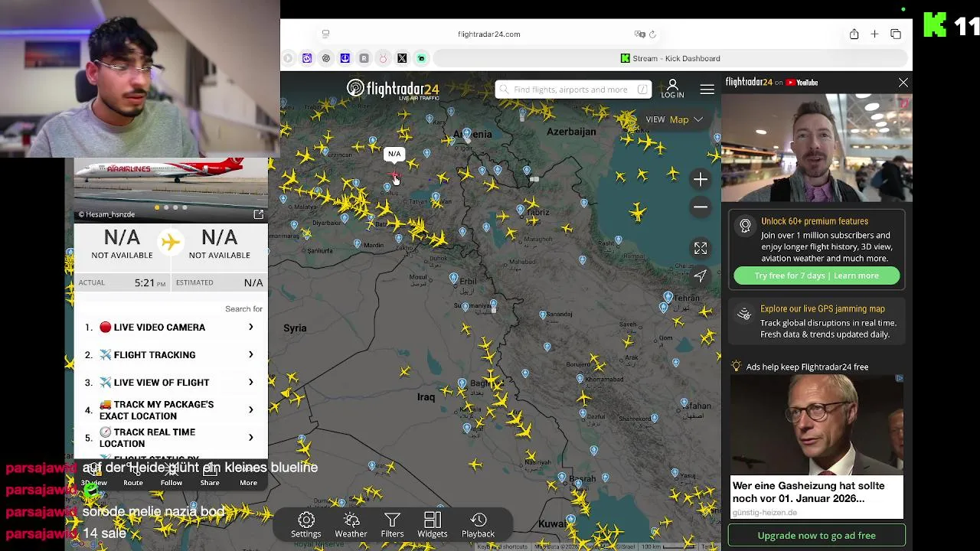Screen dimensions: 980x551
Task: Click the ad info icon on advertisement
Action: 899,378
